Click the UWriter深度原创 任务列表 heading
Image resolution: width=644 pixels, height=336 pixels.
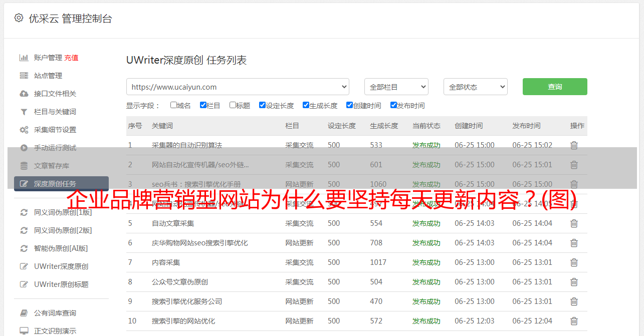click(x=186, y=60)
